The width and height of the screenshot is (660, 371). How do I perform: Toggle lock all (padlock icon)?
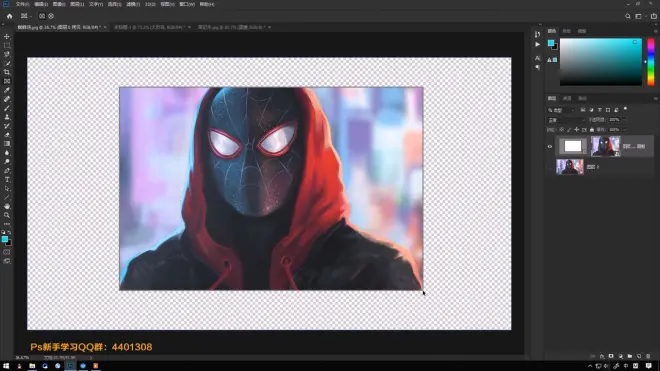pyautogui.click(x=592, y=130)
